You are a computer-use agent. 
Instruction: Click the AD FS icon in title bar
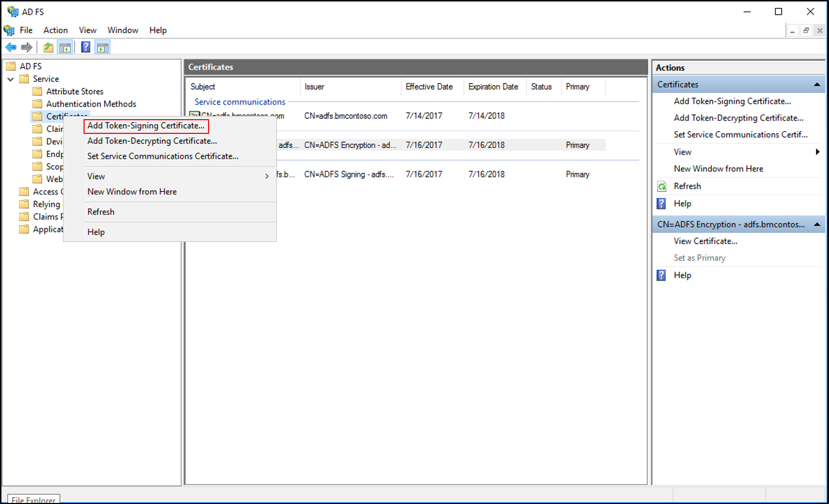13,12
